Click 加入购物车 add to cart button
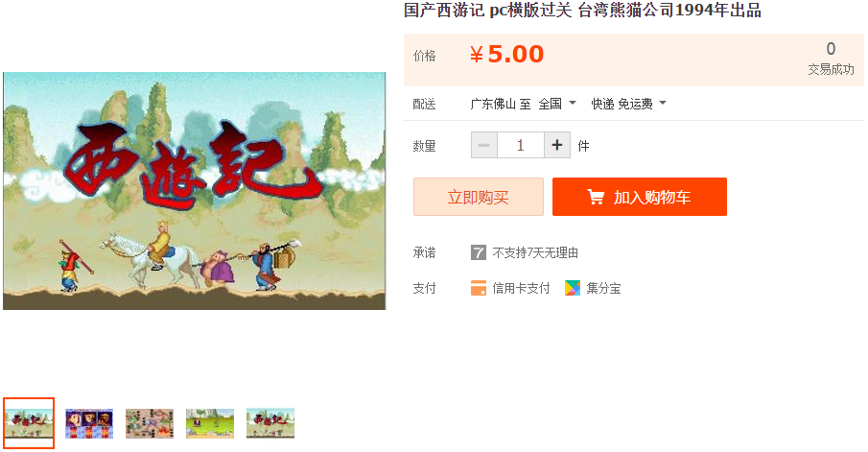Viewport: 868px width, 452px height. (x=640, y=197)
